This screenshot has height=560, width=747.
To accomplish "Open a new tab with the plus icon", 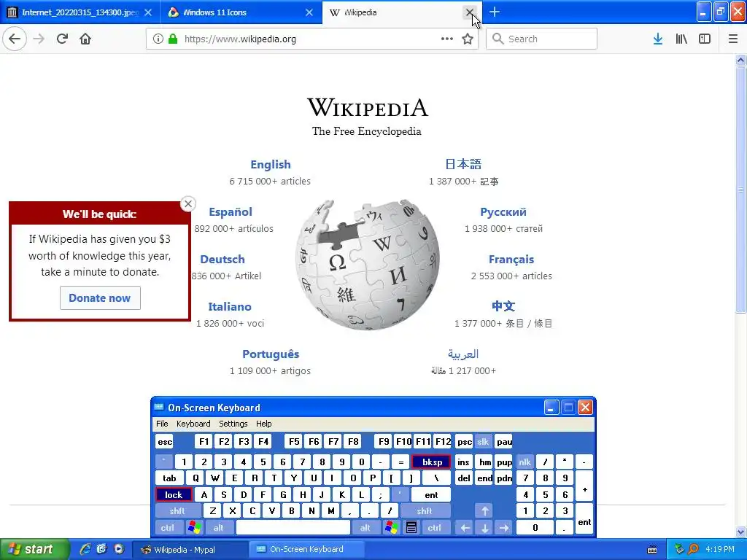I will coord(495,12).
